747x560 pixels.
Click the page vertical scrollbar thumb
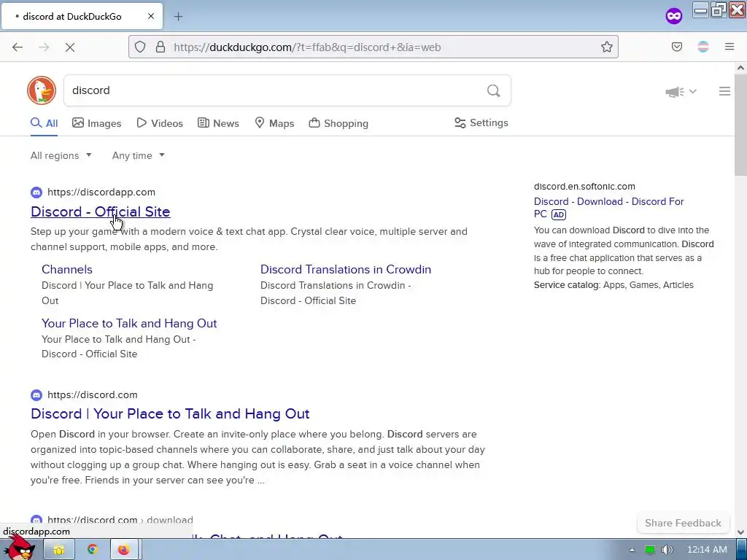740,125
